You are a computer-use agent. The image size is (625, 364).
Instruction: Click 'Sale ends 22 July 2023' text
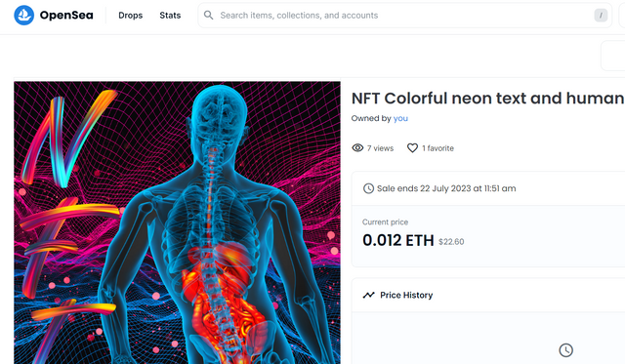coord(446,188)
